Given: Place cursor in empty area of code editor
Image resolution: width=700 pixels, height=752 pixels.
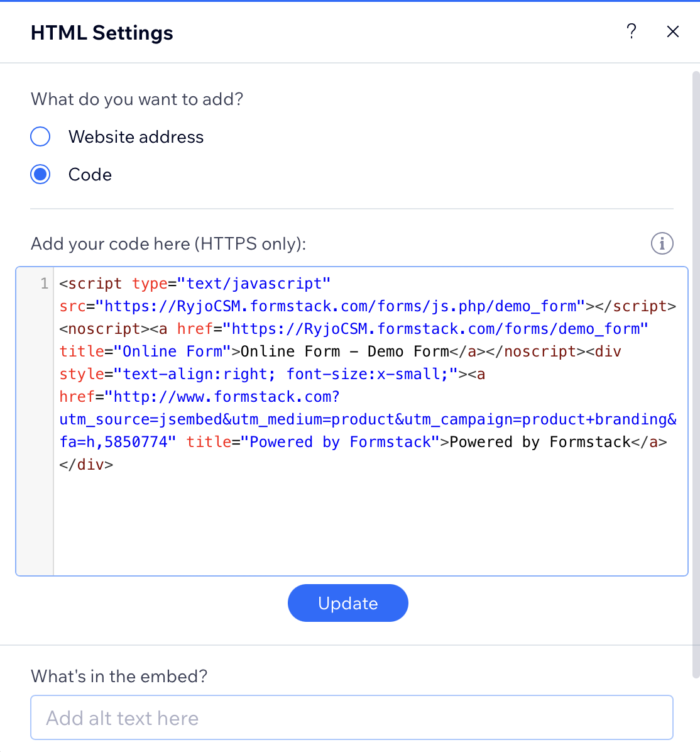Looking at the screenshot, I should 371,522.
